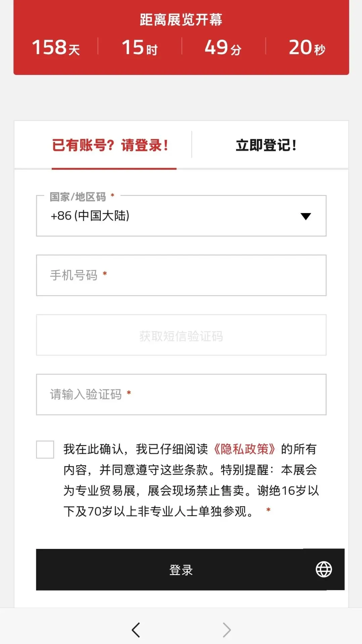362x644 pixels.
Task: Click the 49分 minutes counter
Action: (x=223, y=47)
